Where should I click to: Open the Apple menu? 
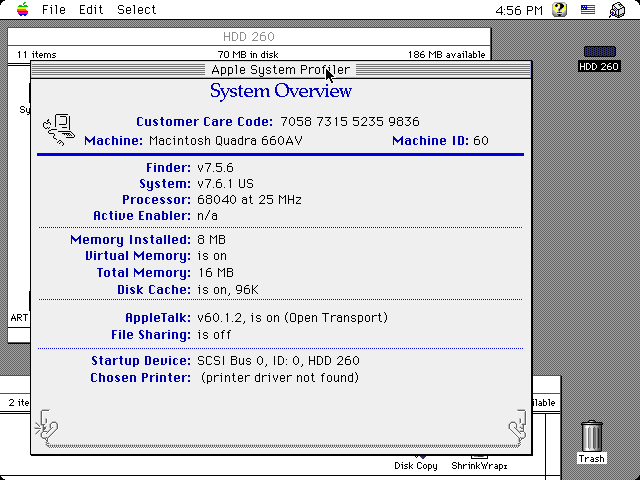[x=23, y=9]
